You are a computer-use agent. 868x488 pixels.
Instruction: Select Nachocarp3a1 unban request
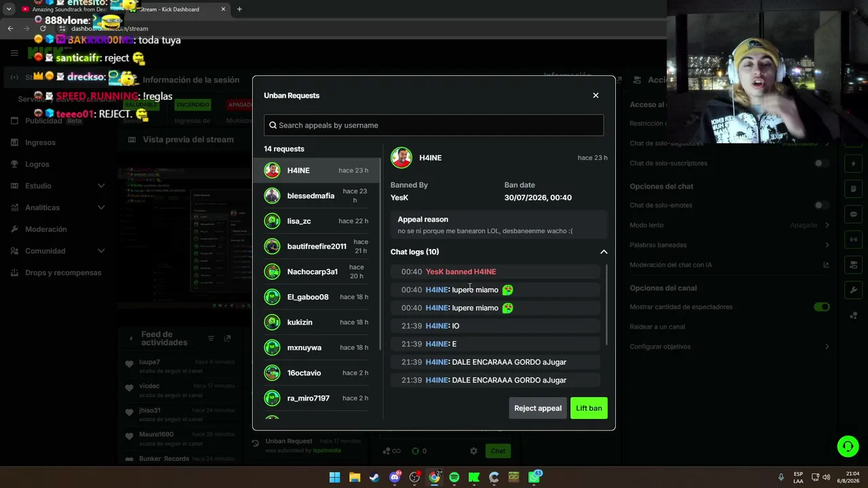pos(317,272)
